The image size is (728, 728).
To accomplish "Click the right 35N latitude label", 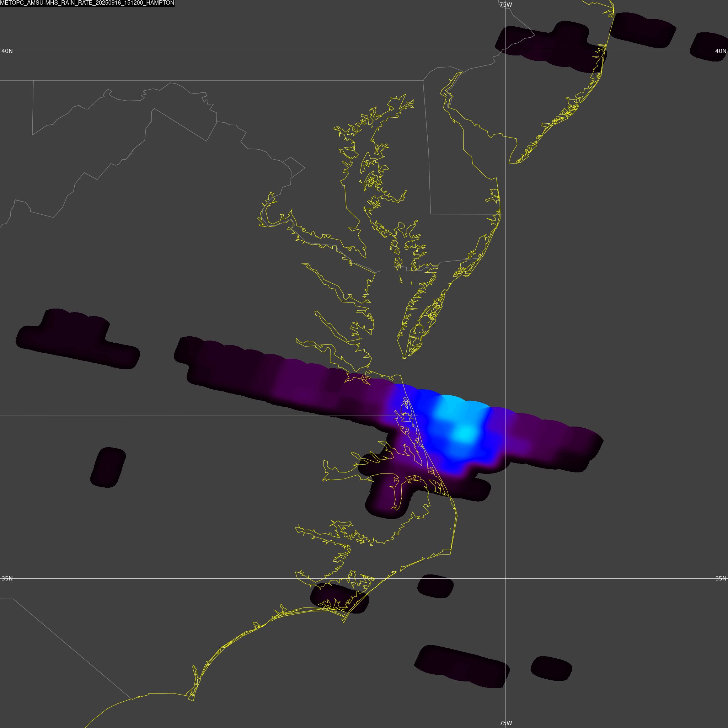I will coord(721,578).
